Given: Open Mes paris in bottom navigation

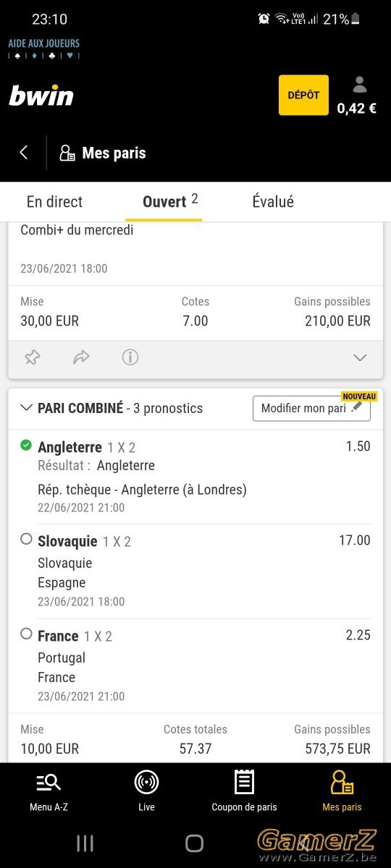Looking at the screenshot, I should pyautogui.click(x=342, y=791).
